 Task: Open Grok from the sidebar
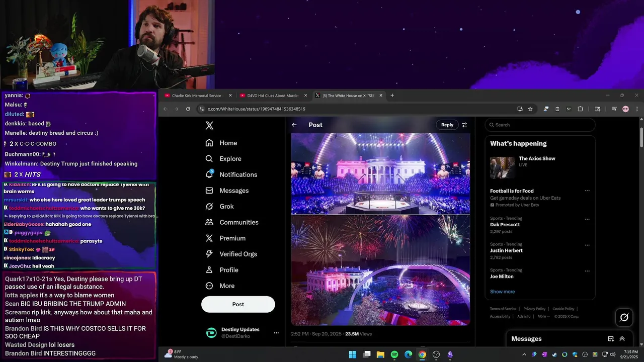(220, 206)
